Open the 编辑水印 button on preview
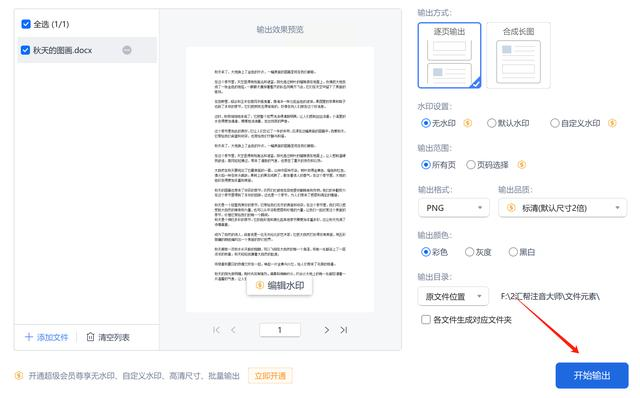Viewport: 640px width, 398px height. point(280,285)
